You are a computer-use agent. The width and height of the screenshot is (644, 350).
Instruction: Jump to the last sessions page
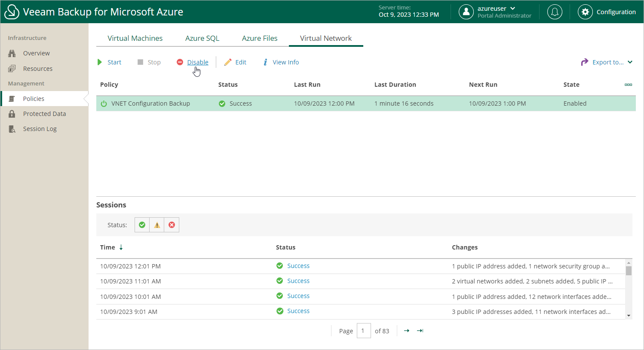pos(420,331)
